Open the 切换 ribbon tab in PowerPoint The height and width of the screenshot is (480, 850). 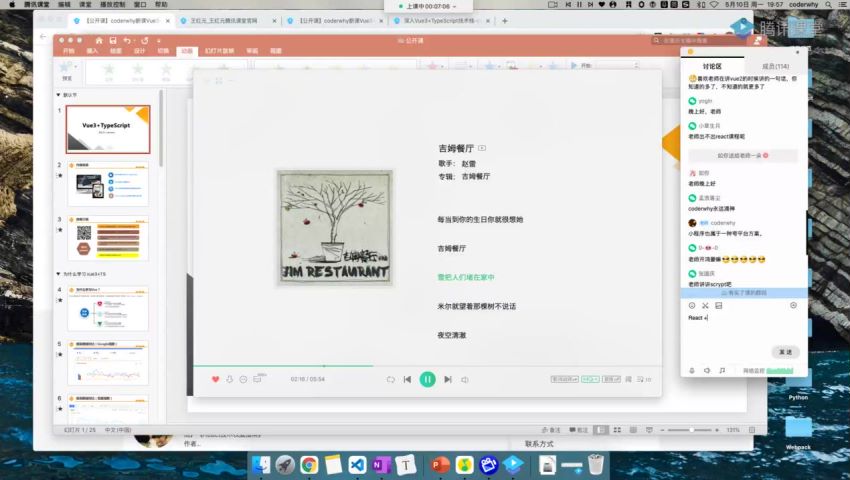click(163, 51)
